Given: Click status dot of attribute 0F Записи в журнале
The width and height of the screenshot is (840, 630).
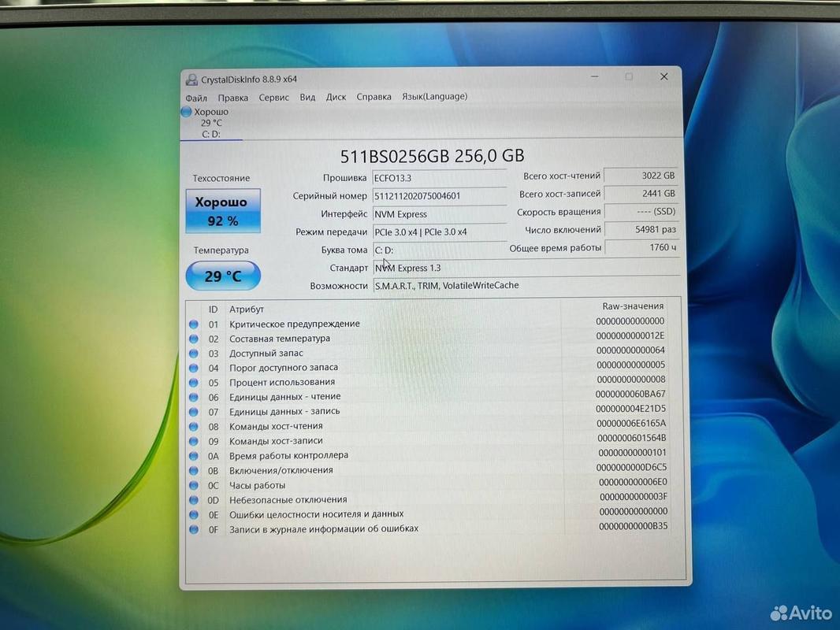Looking at the screenshot, I should click(x=194, y=529).
